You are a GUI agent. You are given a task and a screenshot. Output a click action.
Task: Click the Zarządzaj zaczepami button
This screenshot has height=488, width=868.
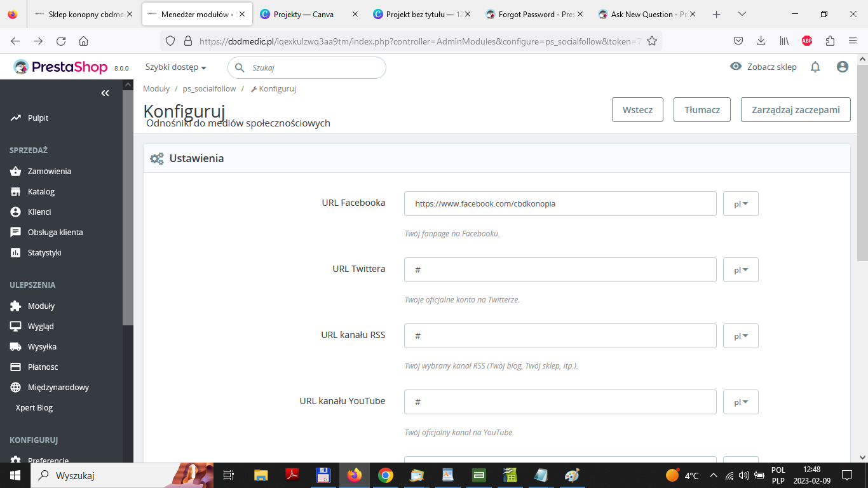click(x=796, y=109)
